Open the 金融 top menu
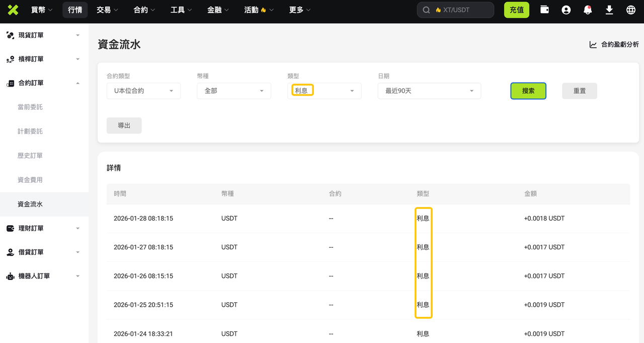Viewport: 644px width, 343px height. pos(218,10)
